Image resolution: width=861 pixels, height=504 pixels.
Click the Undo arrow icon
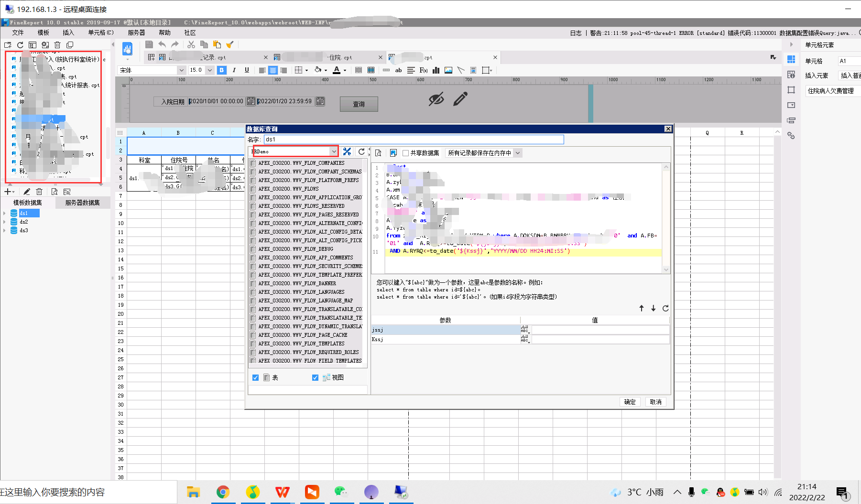(163, 44)
